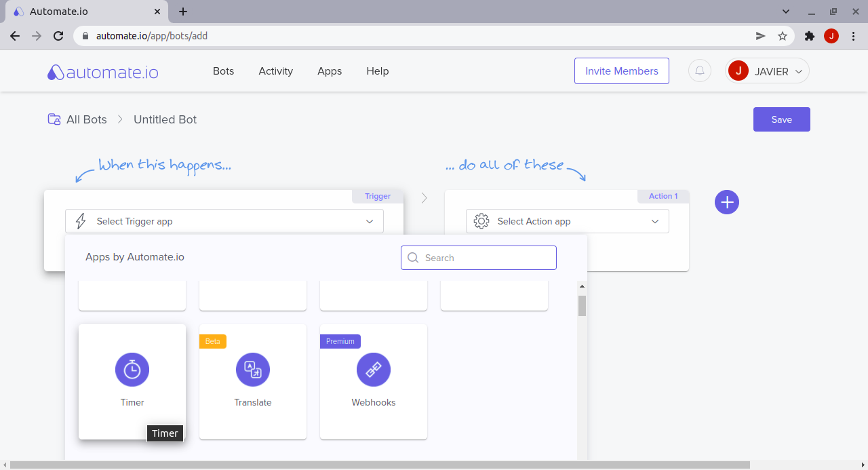868x470 pixels.
Task: Click the Action 1 label tag
Action: [663, 196]
